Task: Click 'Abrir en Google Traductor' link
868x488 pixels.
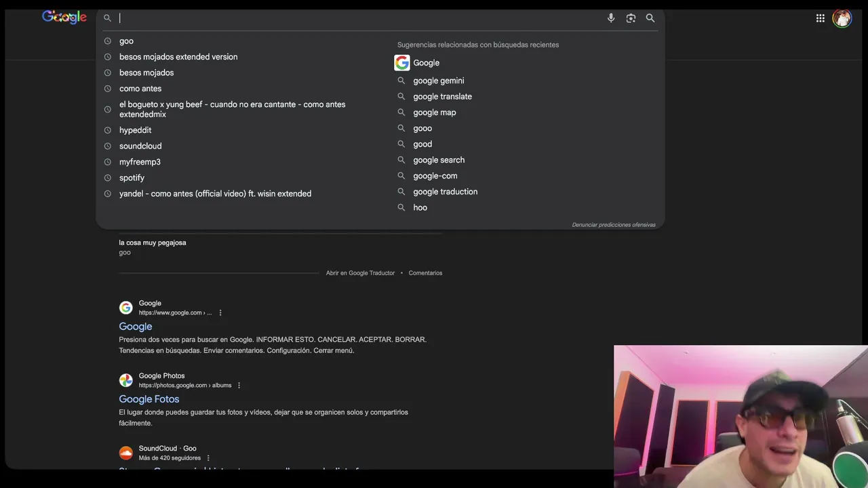Action: 360,273
